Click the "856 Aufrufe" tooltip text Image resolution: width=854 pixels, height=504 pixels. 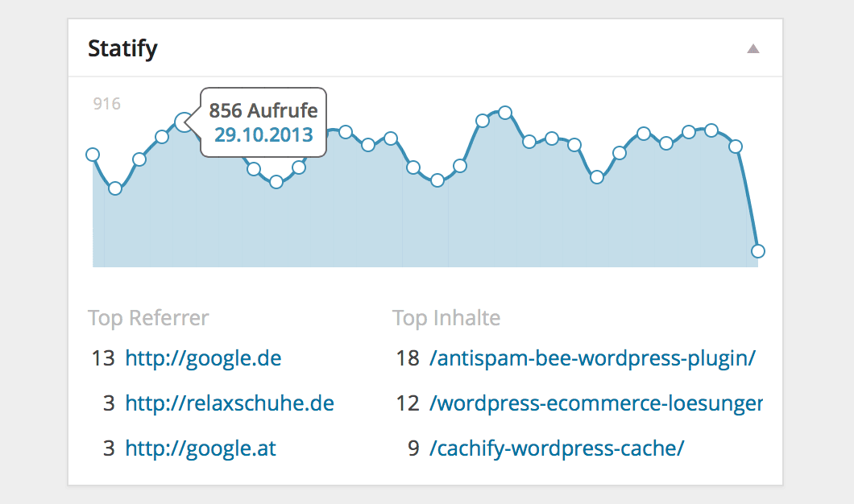click(263, 110)
